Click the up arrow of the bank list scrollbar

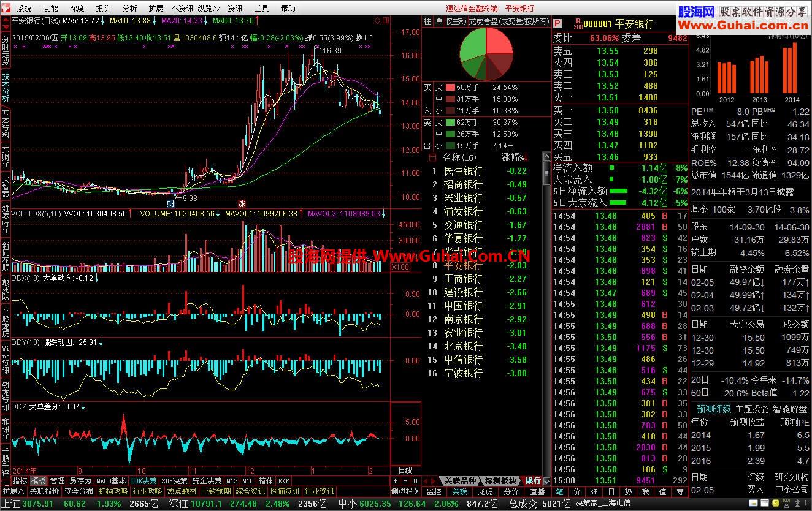coord(547,158)
